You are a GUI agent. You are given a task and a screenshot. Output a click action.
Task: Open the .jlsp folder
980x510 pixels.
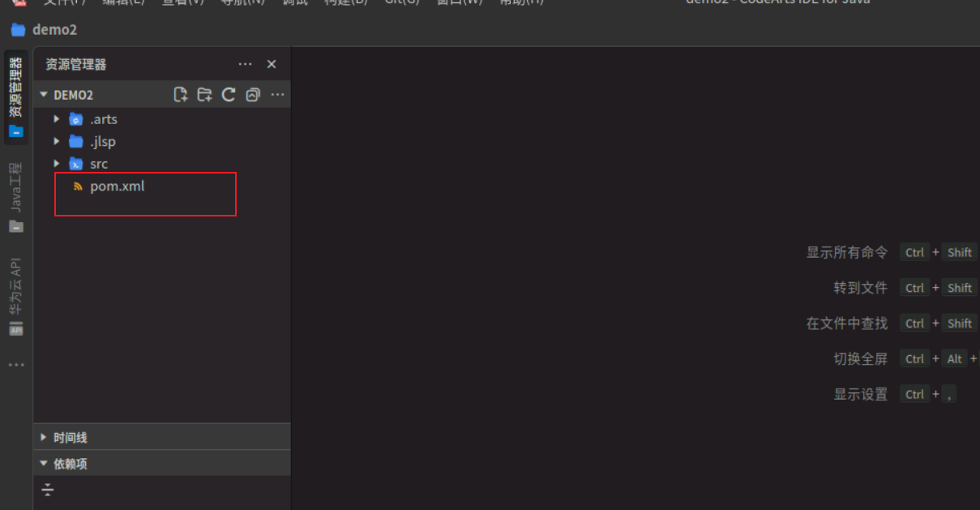(104, 141)
